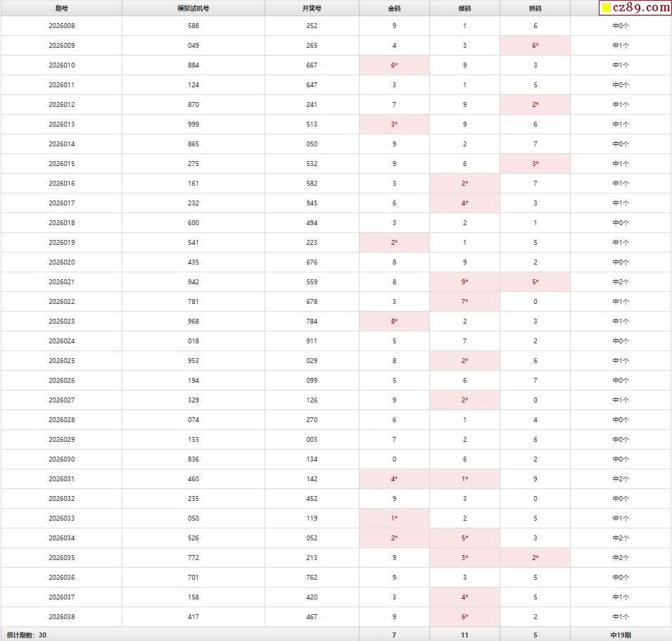Click issue number 2026008 in first row
Screen dimensions: 672x641
pos(62,26)
